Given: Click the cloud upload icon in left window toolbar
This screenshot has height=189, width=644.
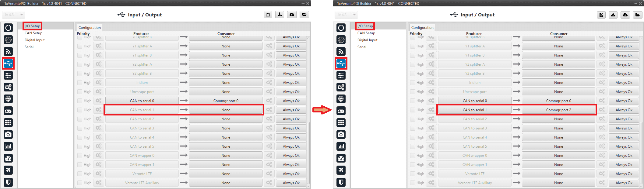Looking at the screenshot, I should point(292,15).
